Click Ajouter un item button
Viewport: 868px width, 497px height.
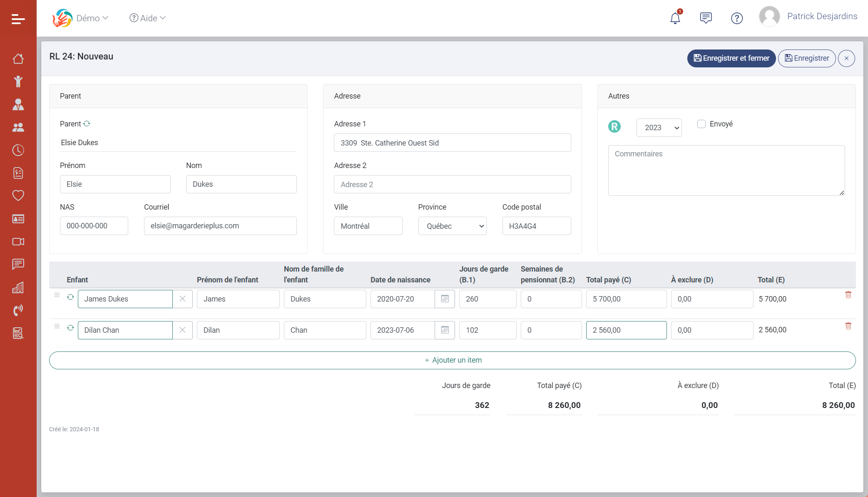452,360
